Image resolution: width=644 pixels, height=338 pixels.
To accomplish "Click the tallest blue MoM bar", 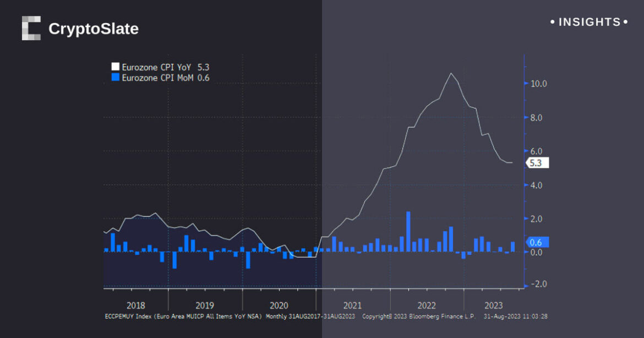I will (x=408, y=231).
